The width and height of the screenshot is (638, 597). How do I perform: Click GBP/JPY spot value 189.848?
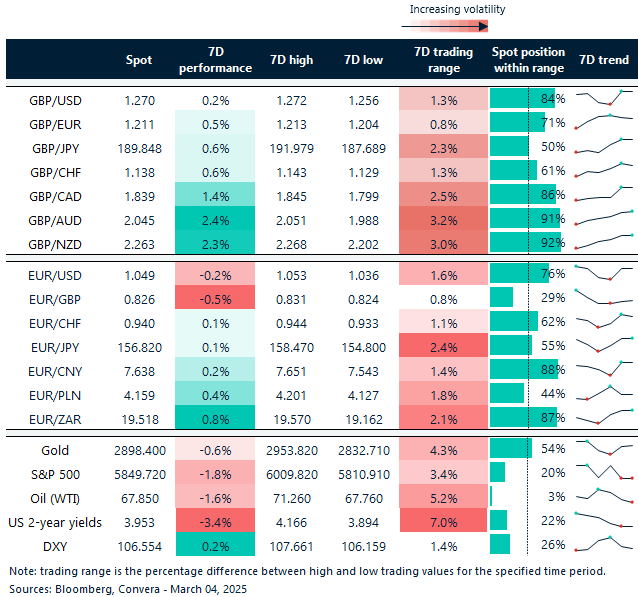click(x=140, y=149)
